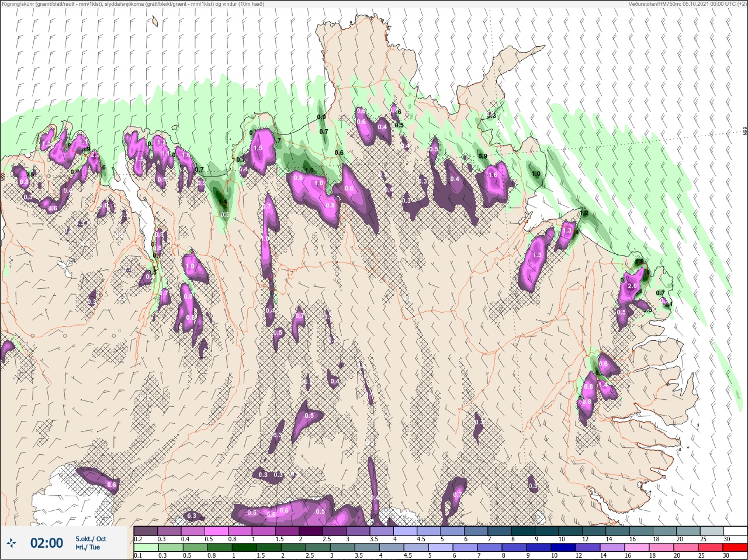Click the '1.4' value on the dark green area
The height and width of the screenshot is (560, 748).
222,203
